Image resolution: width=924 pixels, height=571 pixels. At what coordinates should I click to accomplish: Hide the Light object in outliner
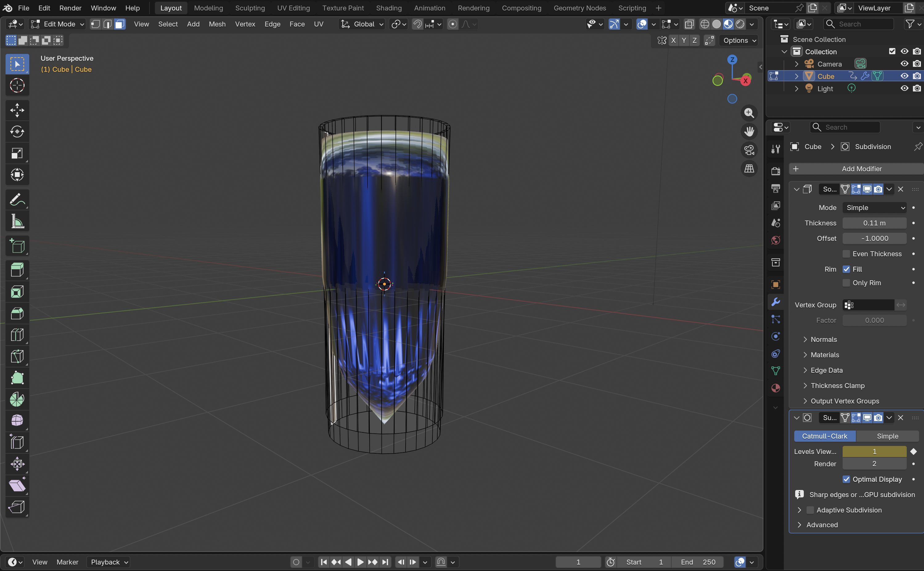(904, 88)
